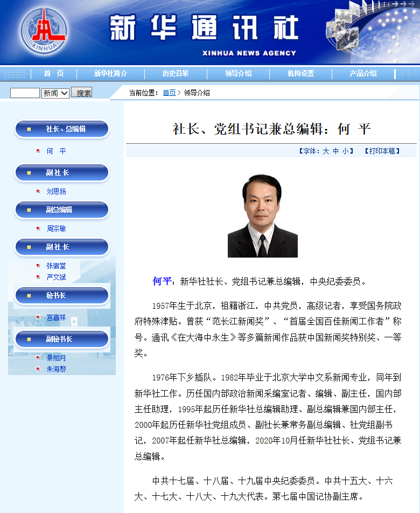This screenshot has width=420, height=513.
Task: Click the breadcrumb arrow after 首页
Action: click(179, 93)
